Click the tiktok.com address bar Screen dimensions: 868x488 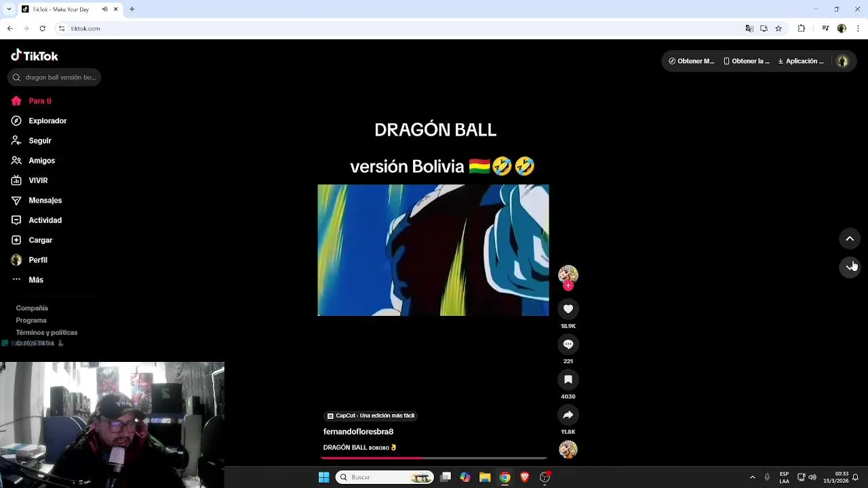[x=400, y=28]
